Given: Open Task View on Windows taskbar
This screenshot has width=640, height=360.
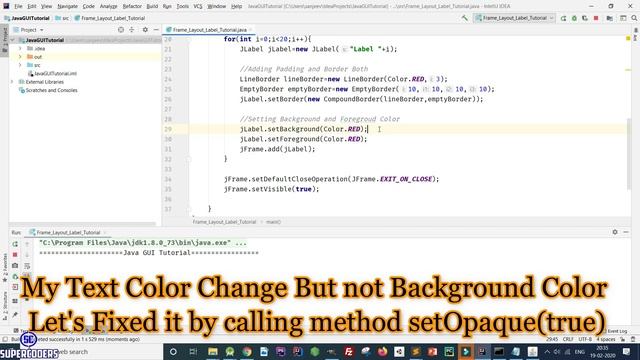Looking at the screenshot, I should click(x=193, y=352).
